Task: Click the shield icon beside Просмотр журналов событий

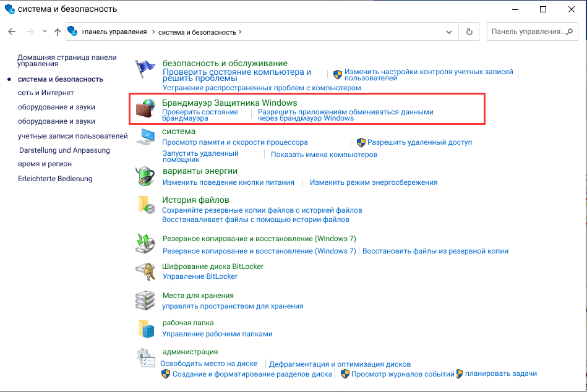Action: click(345, 373)
